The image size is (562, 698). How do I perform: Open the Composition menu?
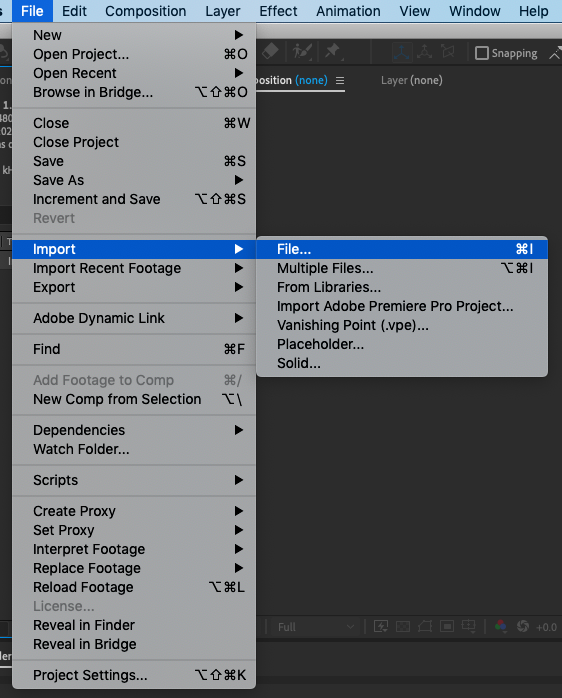tap(146, 11)
